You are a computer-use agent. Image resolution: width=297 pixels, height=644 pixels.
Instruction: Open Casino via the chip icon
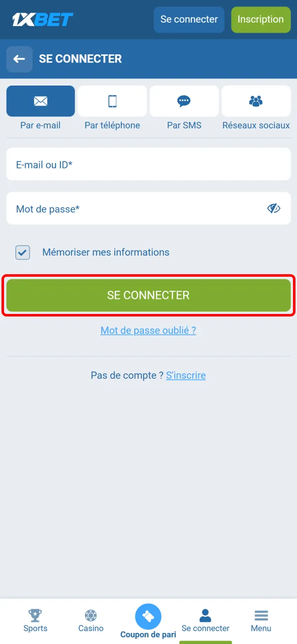coord(91,615)
